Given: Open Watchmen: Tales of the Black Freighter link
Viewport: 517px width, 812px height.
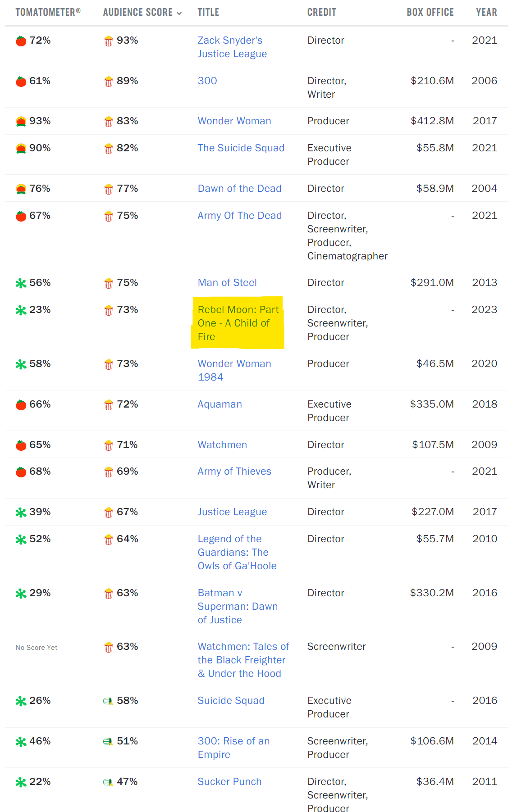Looking at the screenshot, I should [x=243, y=660].
